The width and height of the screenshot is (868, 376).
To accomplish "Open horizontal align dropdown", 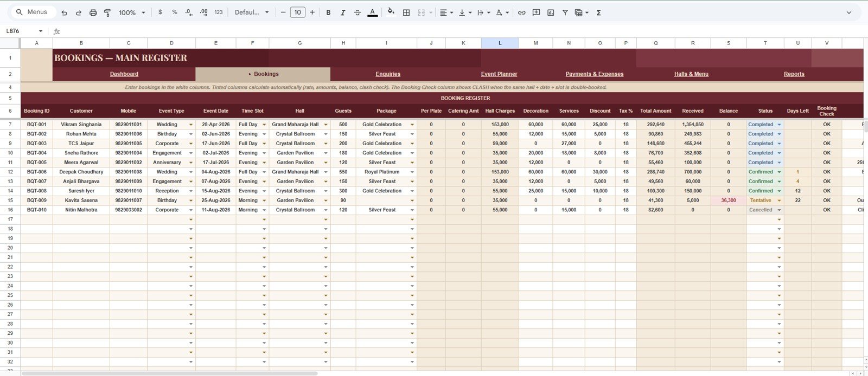I will [x=446, y=12].
